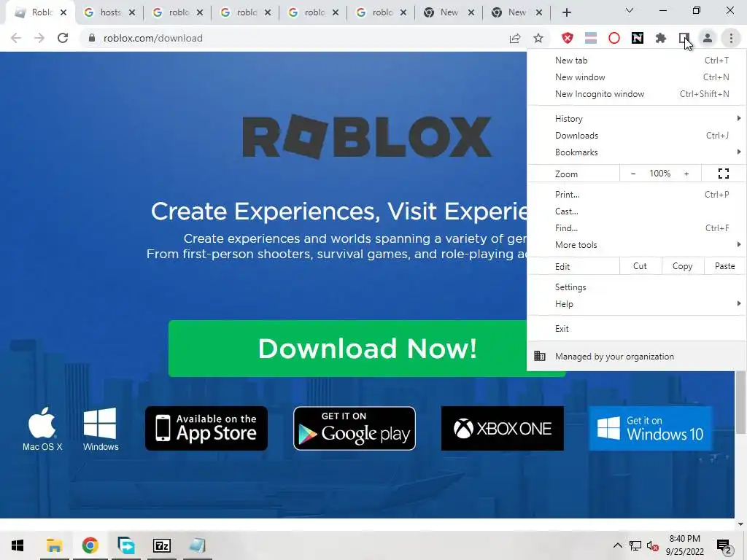The width and height of the screenshot is (747, 560).
Task: Close the hosts tab
Action: 132,13
